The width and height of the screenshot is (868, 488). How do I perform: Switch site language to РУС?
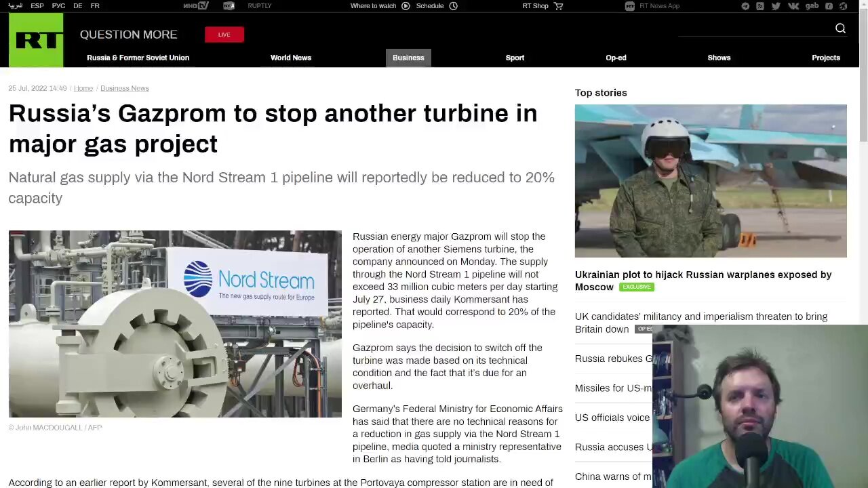click(59, 6)
